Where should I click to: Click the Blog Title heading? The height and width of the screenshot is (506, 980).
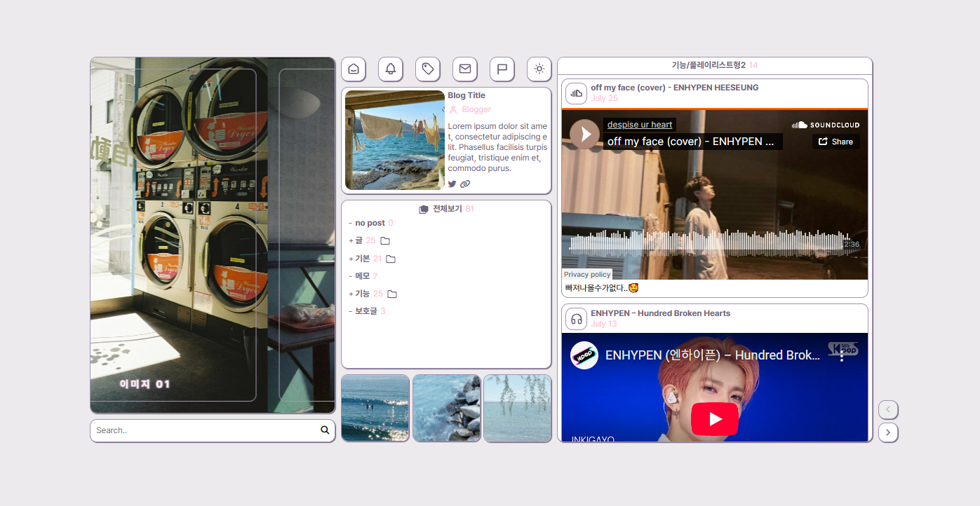pos(466,95)
